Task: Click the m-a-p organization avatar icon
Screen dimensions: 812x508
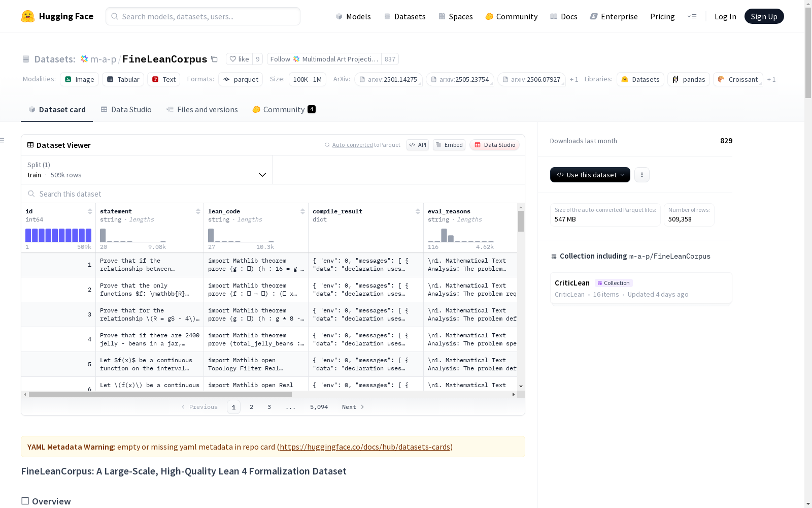Action: (x=84, y=59)
